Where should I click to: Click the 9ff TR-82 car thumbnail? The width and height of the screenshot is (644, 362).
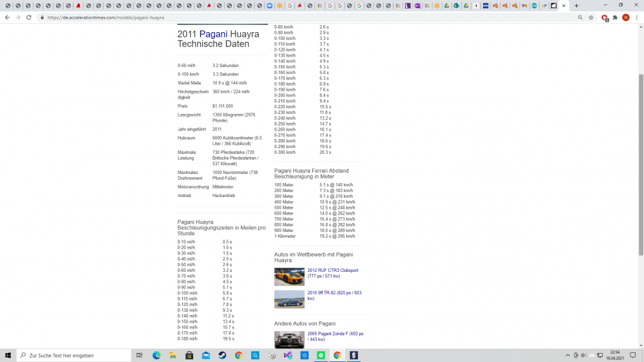[x=289, y=300]
